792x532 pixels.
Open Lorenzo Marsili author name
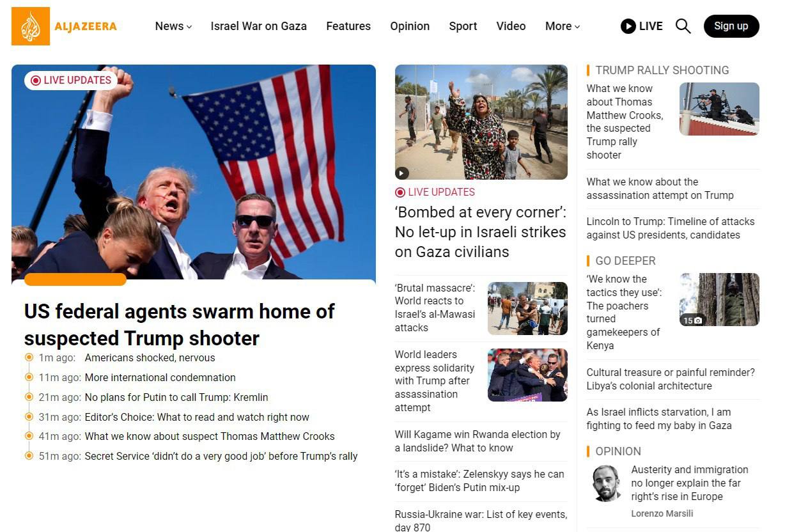(x=662, y=513)
